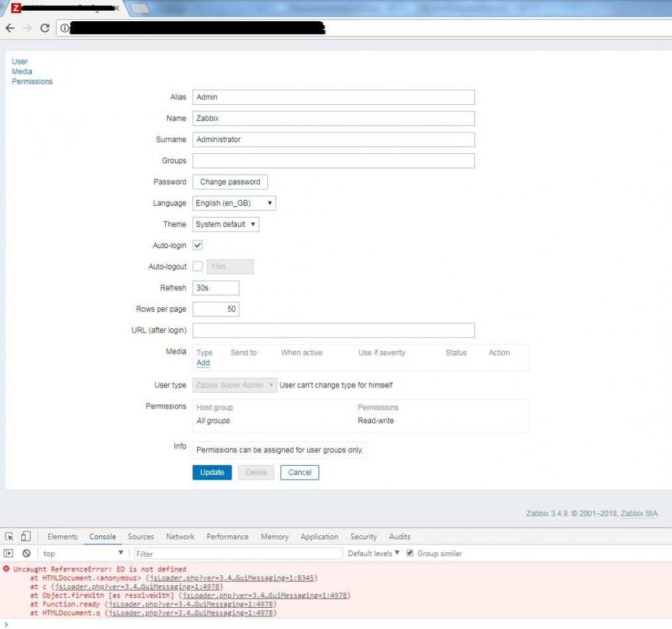Clear console with the ban icon

[x=27, y=553]
